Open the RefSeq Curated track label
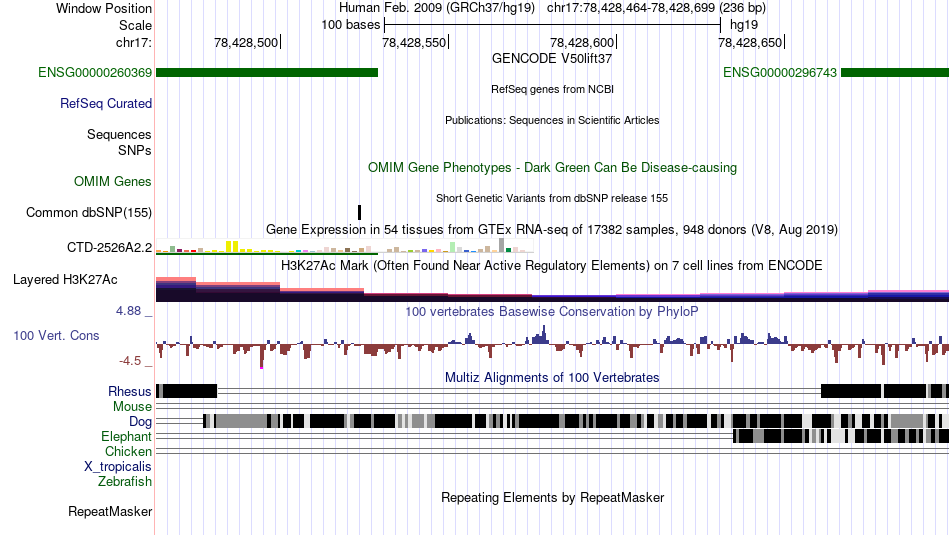The image size is (950, 535). [106, 104]
